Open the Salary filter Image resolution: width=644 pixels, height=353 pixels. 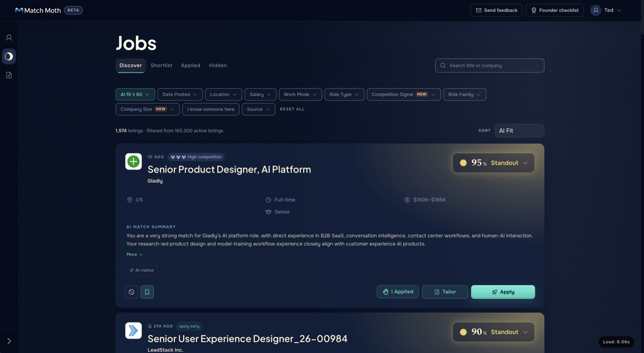pos(260,95)
